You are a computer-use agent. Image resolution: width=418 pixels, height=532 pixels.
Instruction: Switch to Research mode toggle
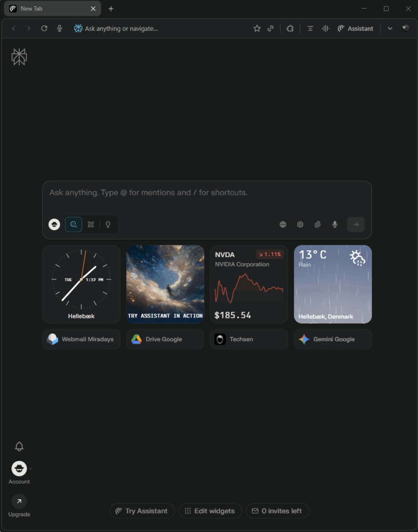(x=91, y=224)
